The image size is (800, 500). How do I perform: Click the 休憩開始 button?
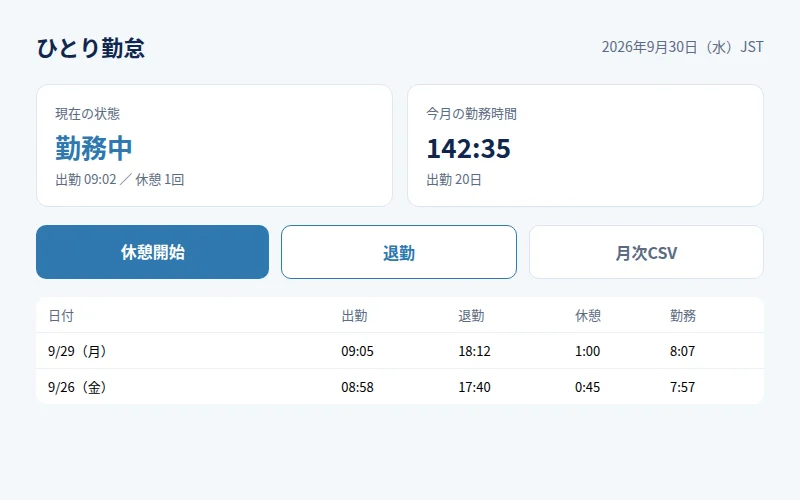coord(153,252)
